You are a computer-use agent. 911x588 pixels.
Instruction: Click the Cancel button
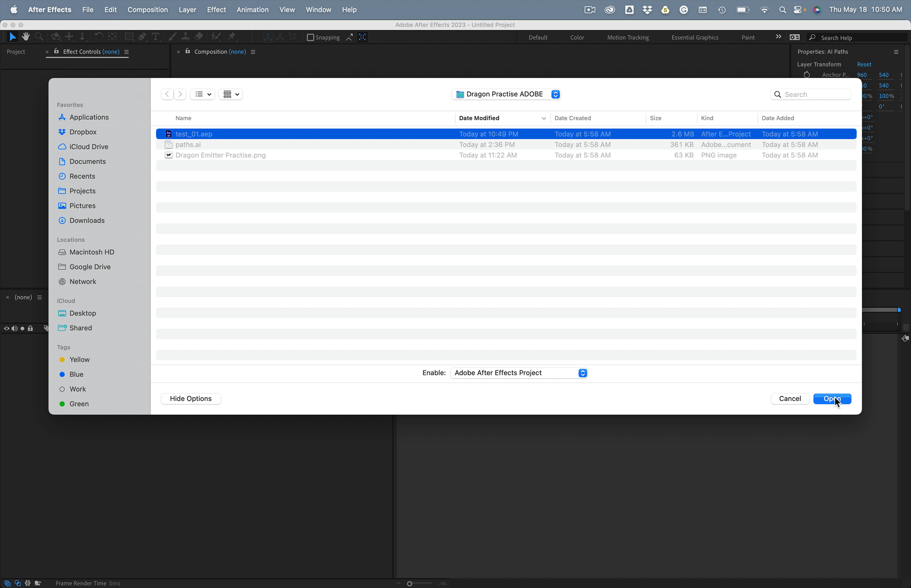click(790, 398)
